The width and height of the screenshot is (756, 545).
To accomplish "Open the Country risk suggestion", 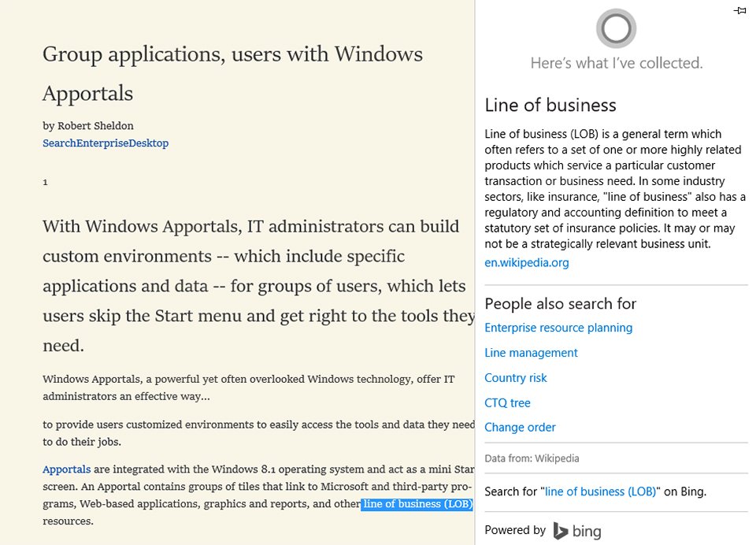I will click(515, 378).
